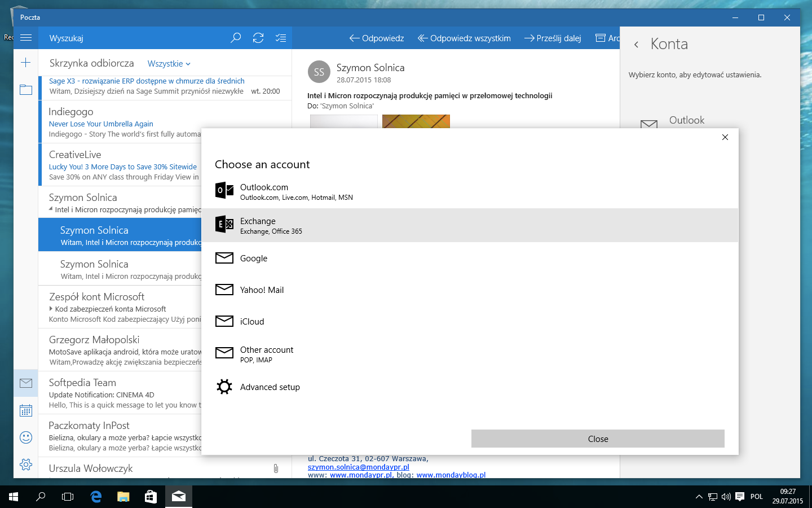Expand the Kod zabezpieczeń konta Microsoft thread
The height and width of the screenshot is (508, 812).
tap(51, 309)
